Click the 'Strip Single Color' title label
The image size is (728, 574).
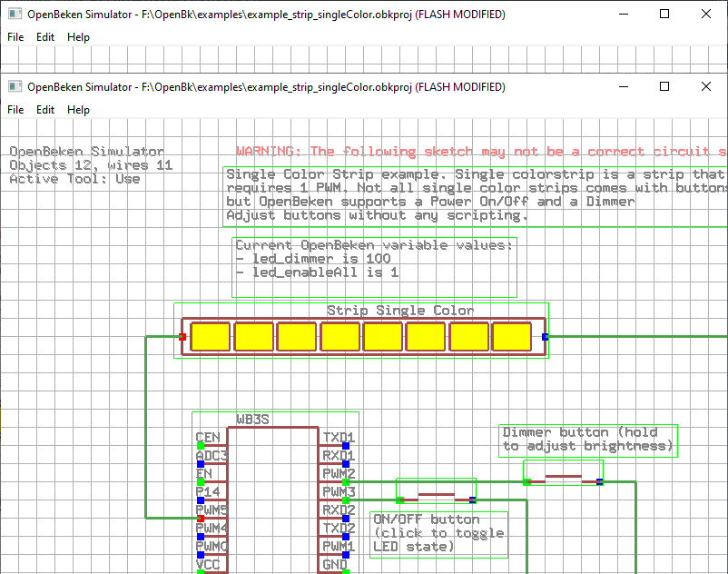click(400, 311)
